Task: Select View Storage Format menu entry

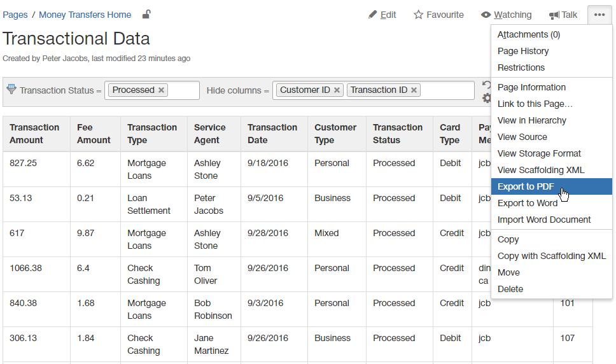Action: [x=539, y=153]
